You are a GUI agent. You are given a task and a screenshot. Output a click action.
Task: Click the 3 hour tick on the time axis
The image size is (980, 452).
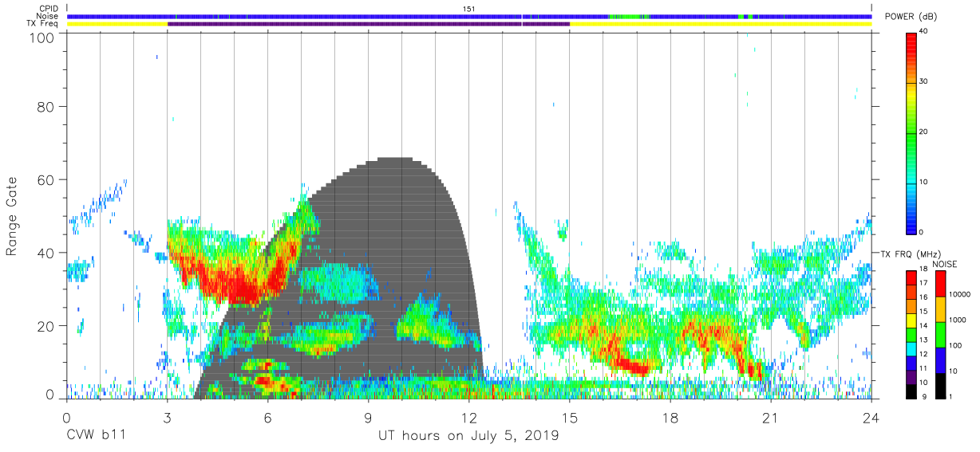pos(167,417)
